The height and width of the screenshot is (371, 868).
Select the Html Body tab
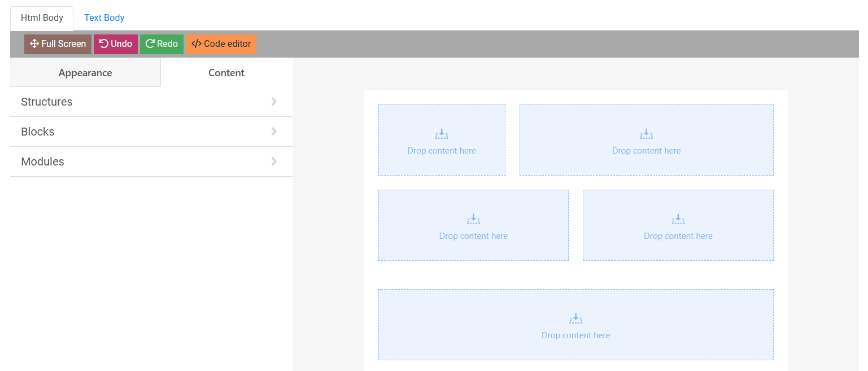pos(42,18)
